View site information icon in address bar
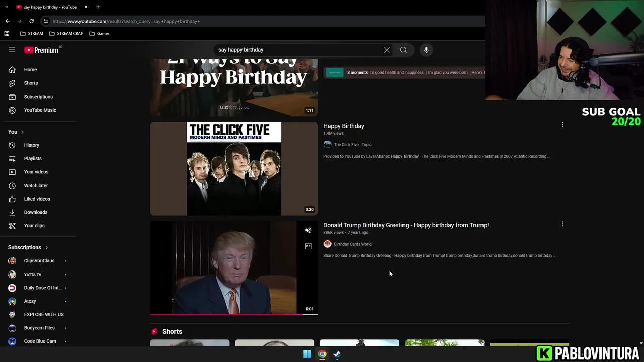Image resolution: width=644 pixels, height=362 pixels. coord(46,21)
